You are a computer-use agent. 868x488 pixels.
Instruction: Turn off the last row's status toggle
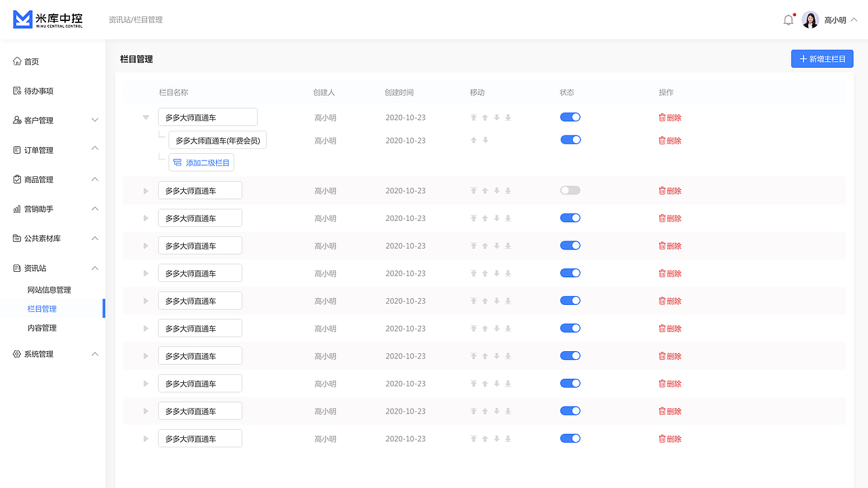click(570, 439)
